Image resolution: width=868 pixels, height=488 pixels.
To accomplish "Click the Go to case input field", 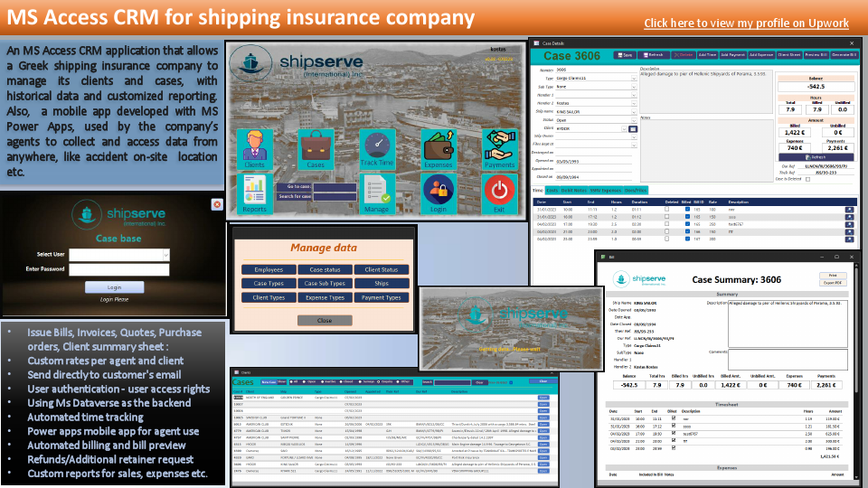I will pos(335,187).
